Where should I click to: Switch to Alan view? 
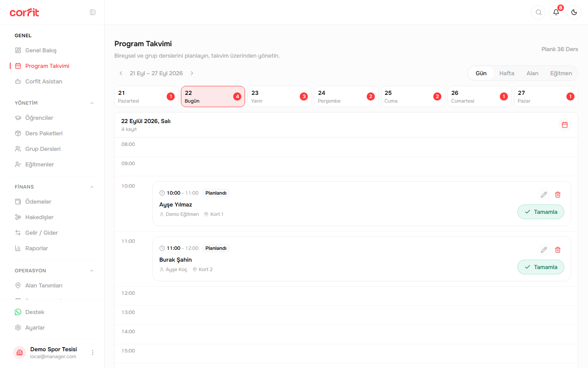532,73
